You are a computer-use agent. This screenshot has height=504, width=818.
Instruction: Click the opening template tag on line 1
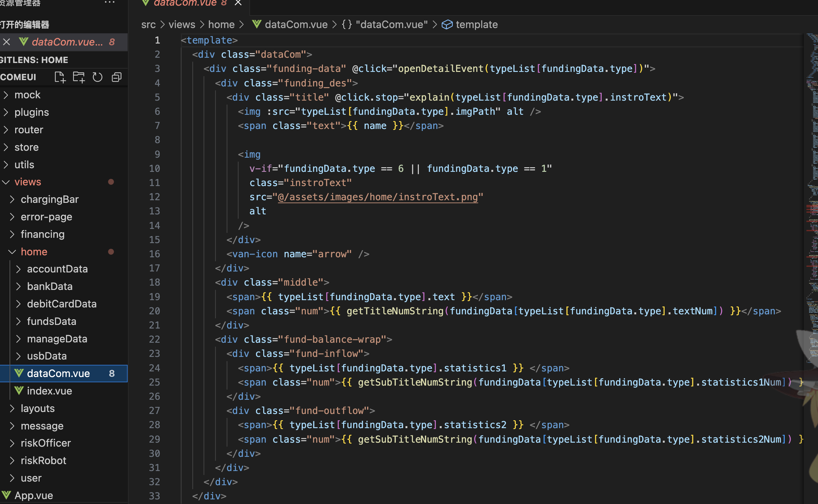[209, 40]
